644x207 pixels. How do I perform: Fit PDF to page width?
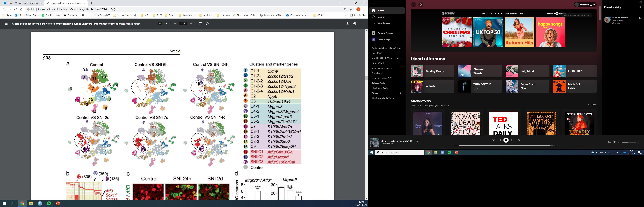pos(201,24)
